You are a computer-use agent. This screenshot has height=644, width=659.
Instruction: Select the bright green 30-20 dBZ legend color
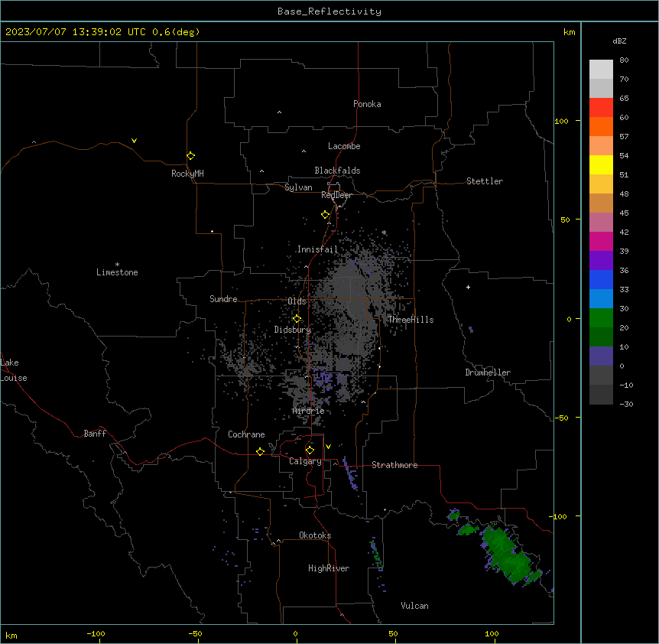click(x=601, y=318)
